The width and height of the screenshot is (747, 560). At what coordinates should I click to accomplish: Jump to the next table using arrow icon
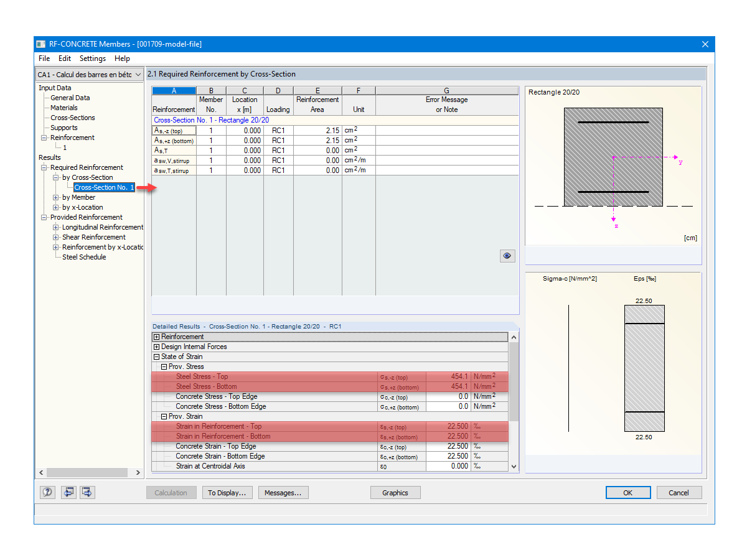pos(87,492)
